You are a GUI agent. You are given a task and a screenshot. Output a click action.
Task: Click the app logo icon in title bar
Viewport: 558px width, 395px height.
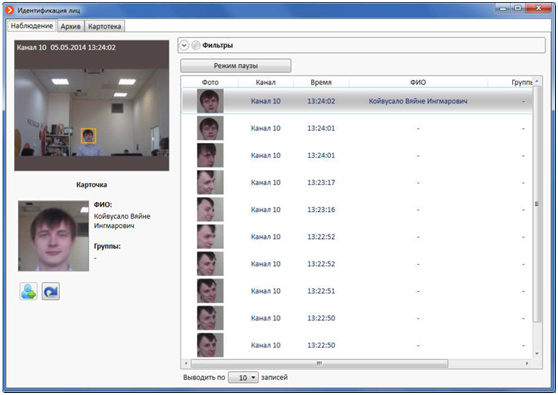10,10
